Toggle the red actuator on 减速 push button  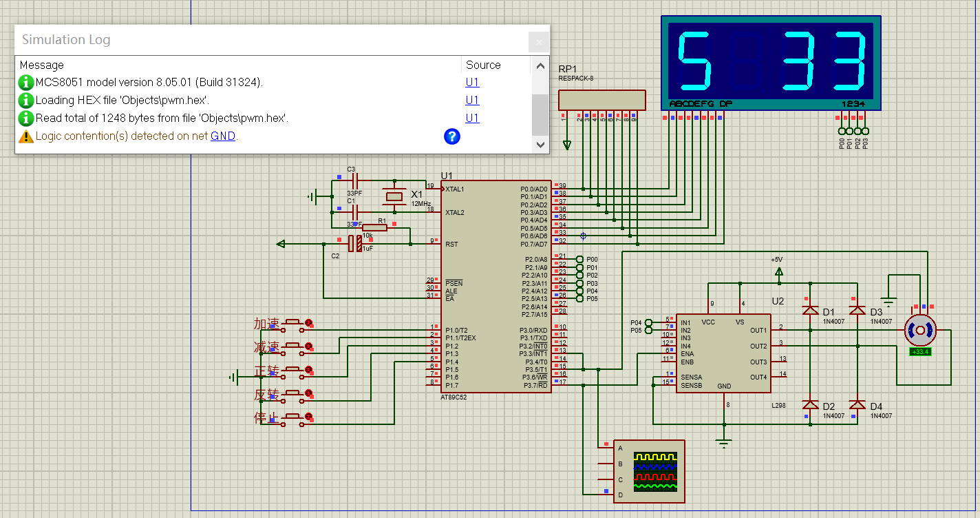(308, 346)
